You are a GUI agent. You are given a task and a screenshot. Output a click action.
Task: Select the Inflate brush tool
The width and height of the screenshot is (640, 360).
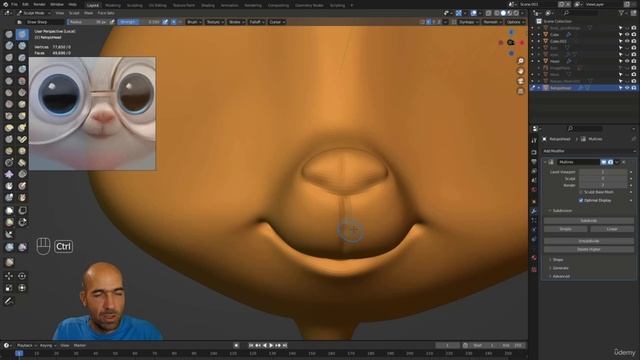9,69
